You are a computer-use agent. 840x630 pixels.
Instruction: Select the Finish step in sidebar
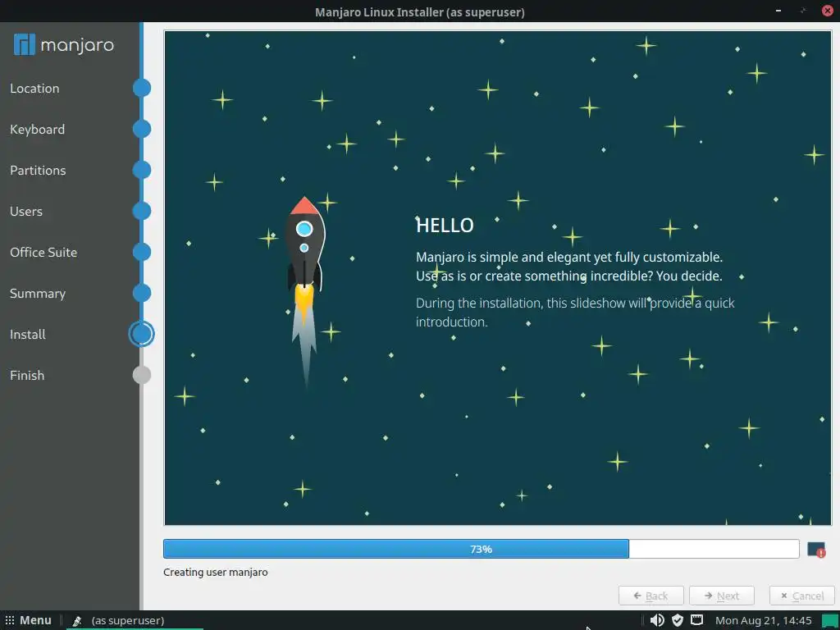(27, 376)
